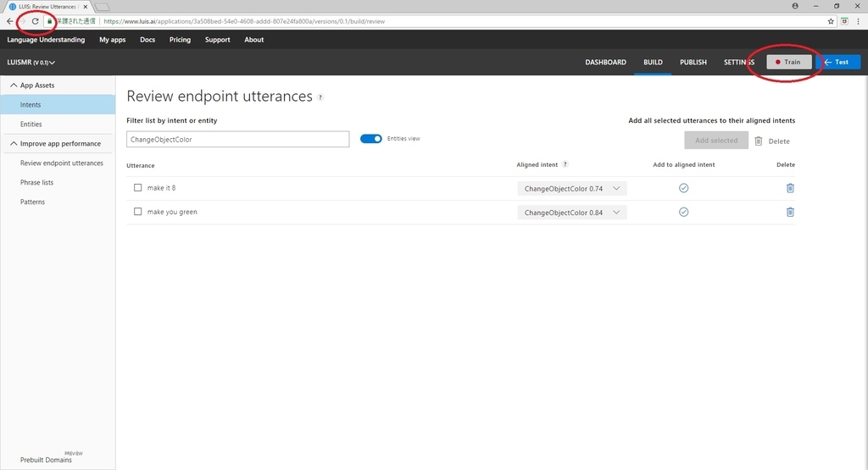
Task: Close the LUIS Review Utterances browser tab
Action: 86,7
